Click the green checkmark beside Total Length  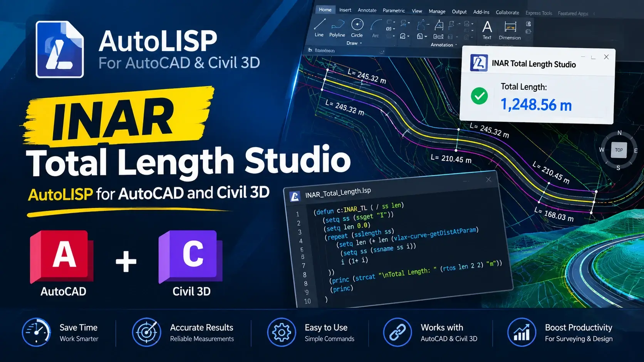(x=479, y=96)
